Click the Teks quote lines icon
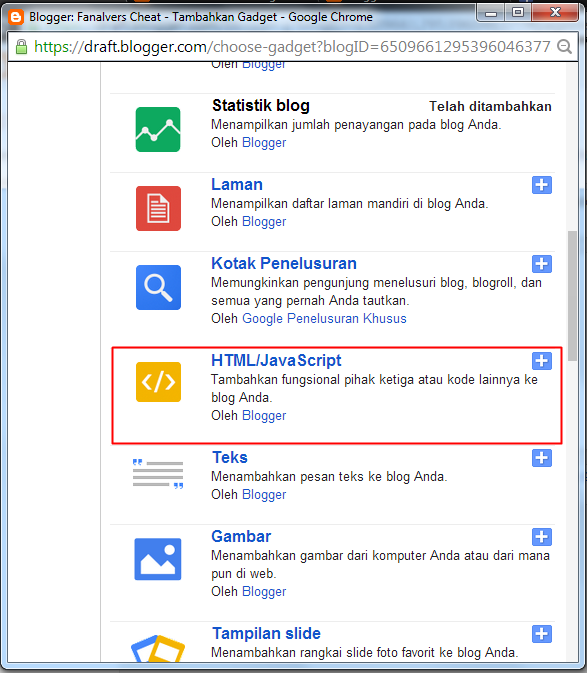Viewport: 587px width, 673px height. [x=158, y=474]
